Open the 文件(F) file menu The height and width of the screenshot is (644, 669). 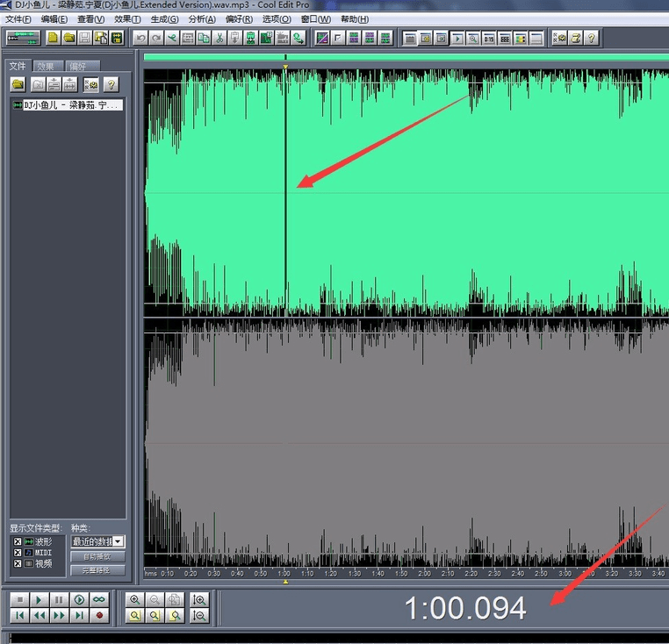click(18, 19)
